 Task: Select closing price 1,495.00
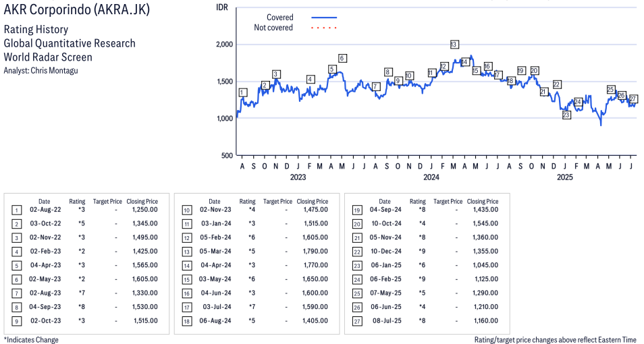[145, 237]
